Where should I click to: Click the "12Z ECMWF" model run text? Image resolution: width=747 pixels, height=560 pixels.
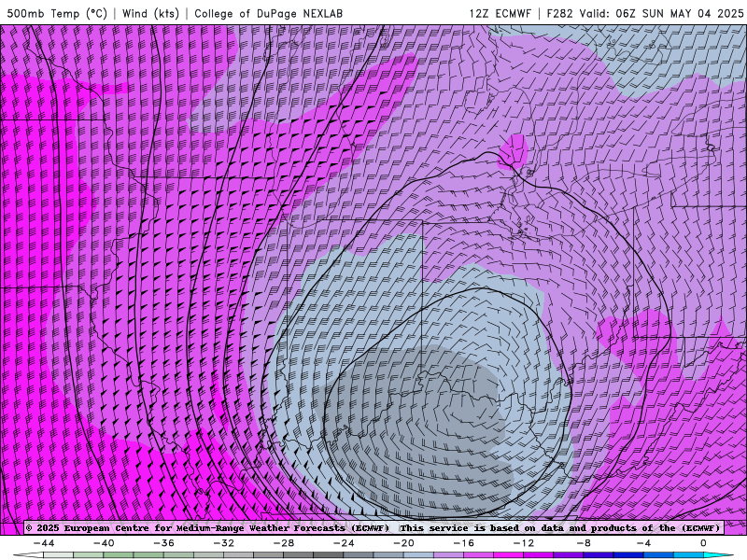[x=500, y=13]
